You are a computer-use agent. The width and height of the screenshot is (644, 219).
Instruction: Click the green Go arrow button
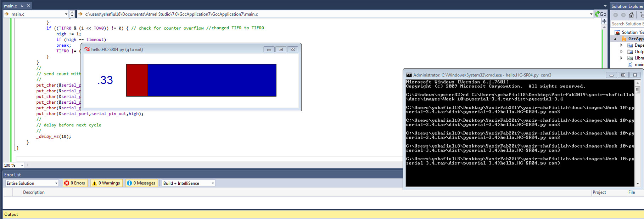click(601, 14)
